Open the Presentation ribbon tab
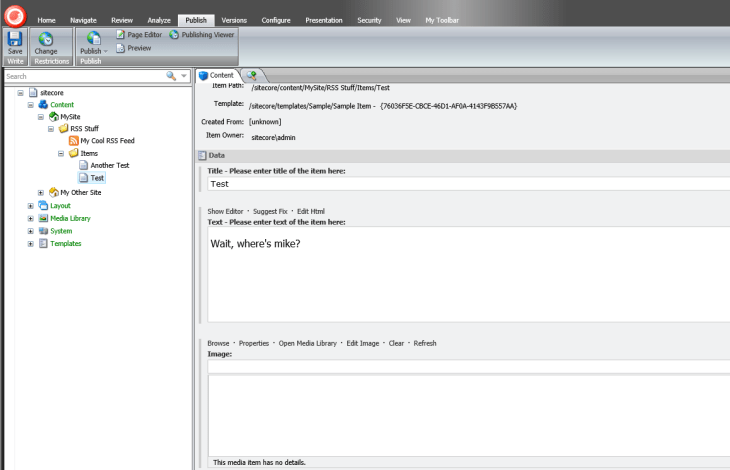The image size is (730, 470). (x=321, y=20)
